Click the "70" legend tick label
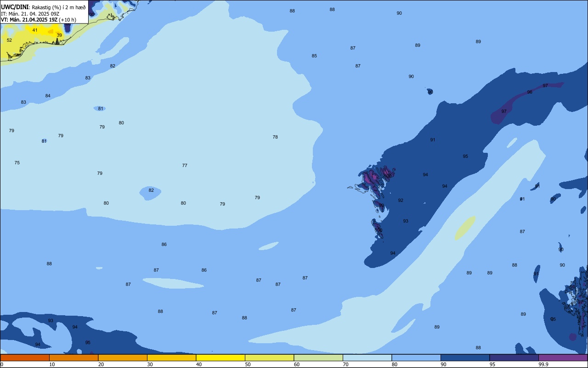This screenshot has width=588, height=368. point(345,364)
